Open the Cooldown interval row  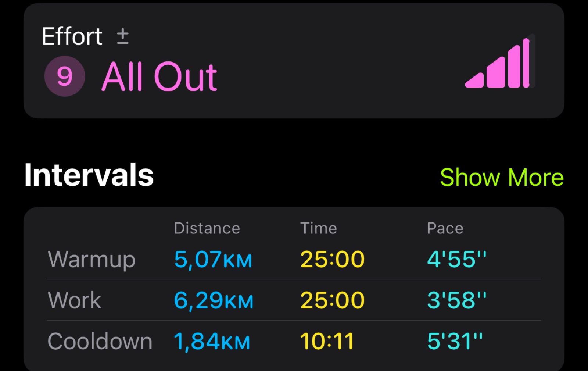point(100,341)
